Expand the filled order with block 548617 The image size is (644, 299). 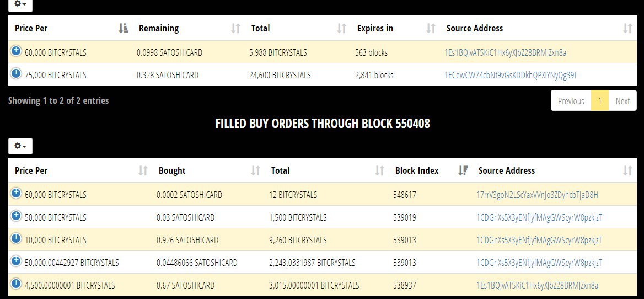coord(15,193)
